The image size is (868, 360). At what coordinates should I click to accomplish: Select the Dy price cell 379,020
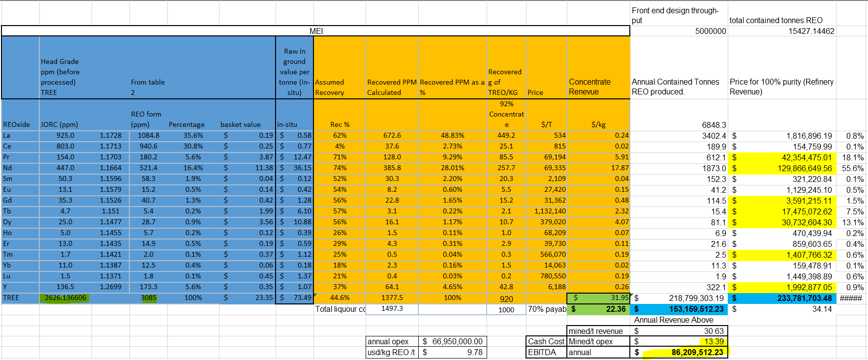tap(547, 222)
